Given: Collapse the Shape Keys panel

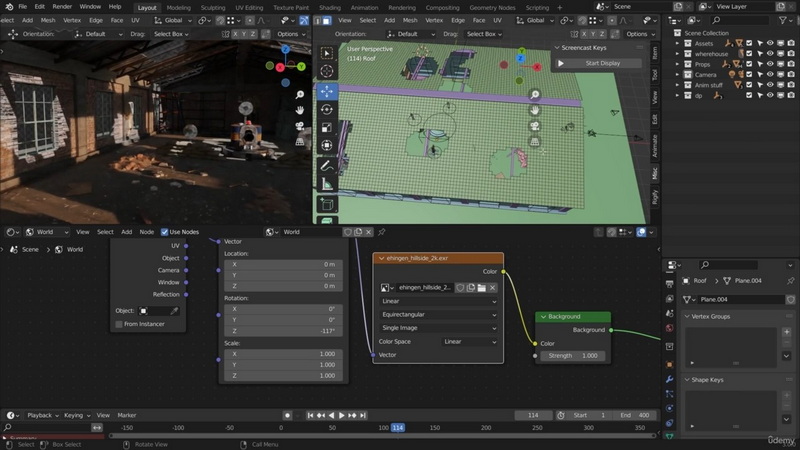Looking at the screenshot, I should point(687,380).
